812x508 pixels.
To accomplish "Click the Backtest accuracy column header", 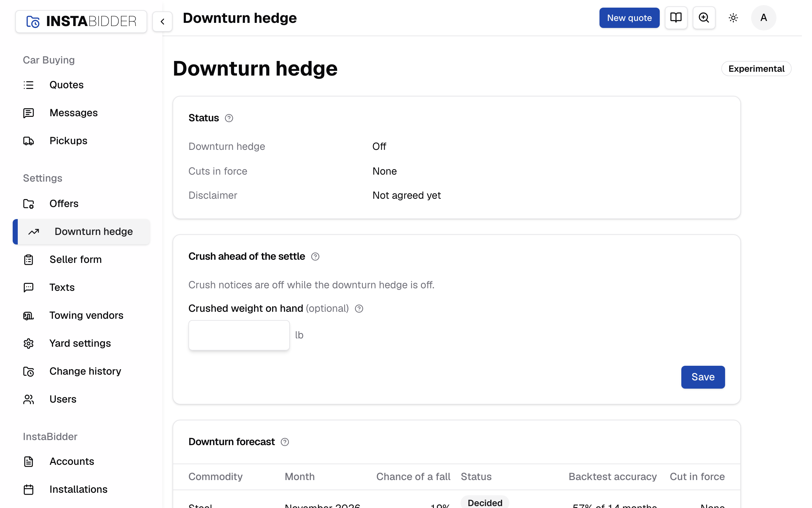I will tap(612, 477).
